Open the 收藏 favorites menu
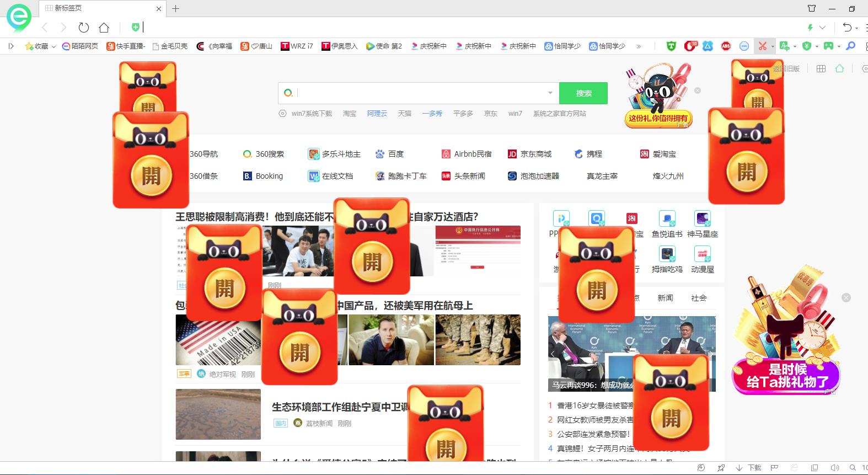 click(x=40, y=46)
